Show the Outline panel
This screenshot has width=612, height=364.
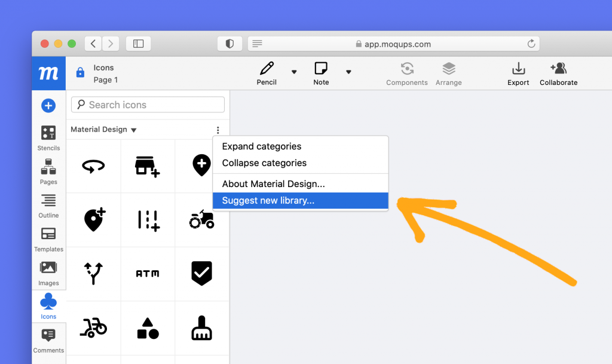tap(48, 206)
